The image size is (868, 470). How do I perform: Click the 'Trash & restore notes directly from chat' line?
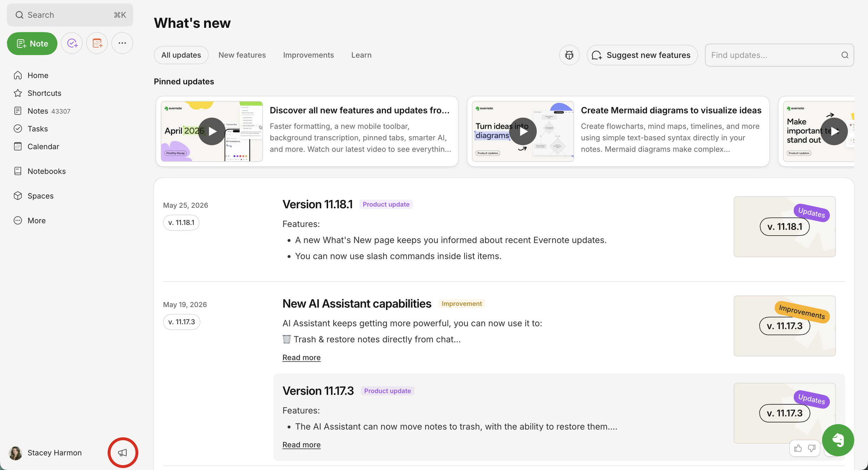click(372, 339)
